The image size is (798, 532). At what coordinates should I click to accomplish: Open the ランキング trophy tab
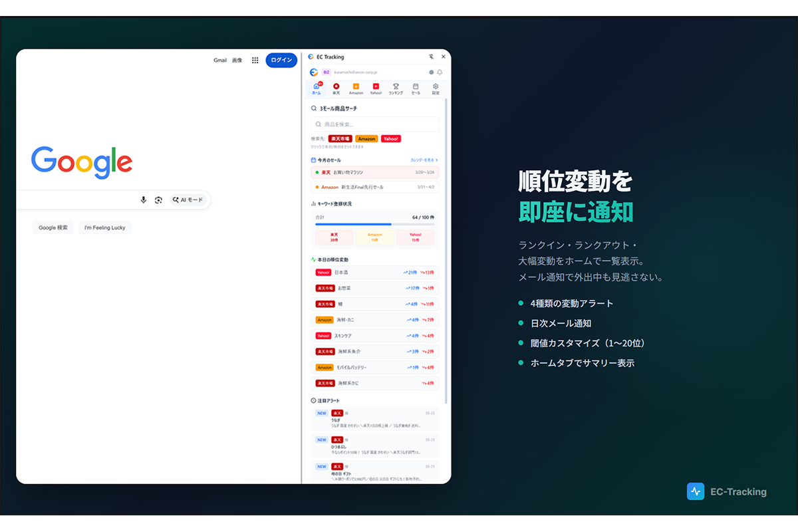[396, 89]
